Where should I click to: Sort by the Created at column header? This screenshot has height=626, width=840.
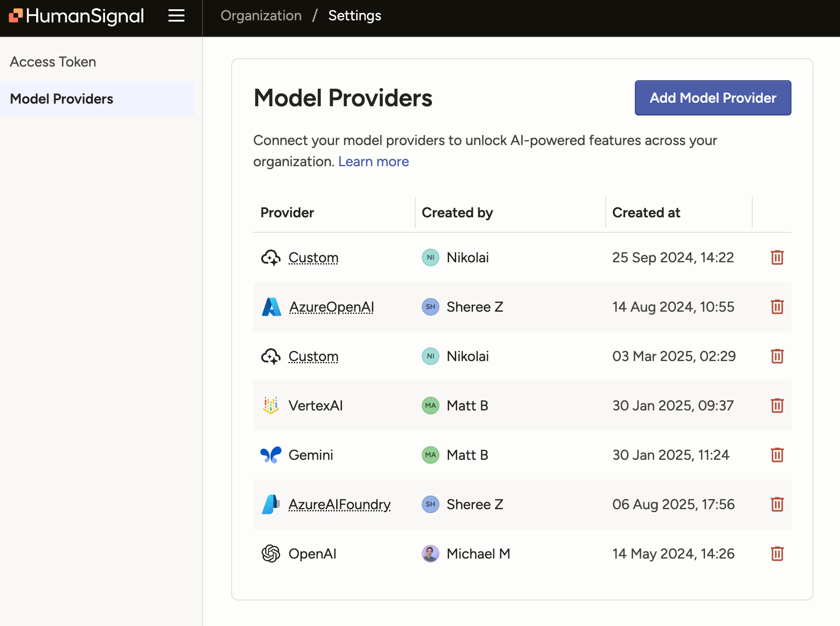(x=646, y=212)
